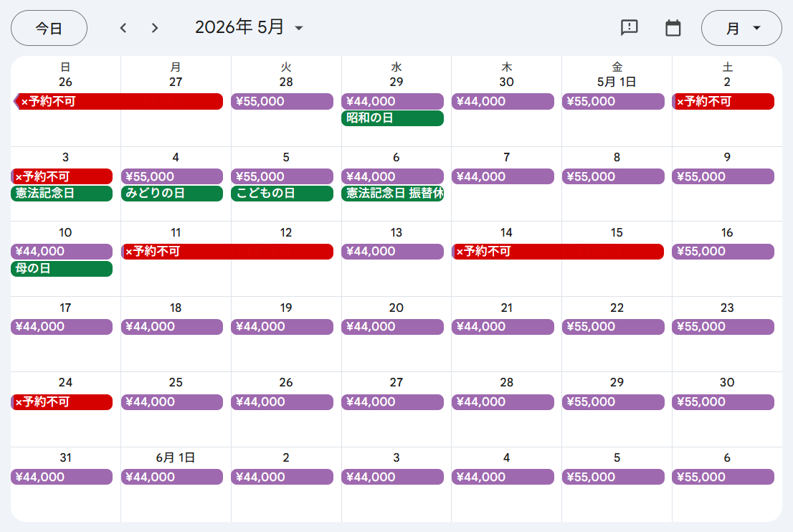The image size is (793, 532).
Task: Click the 母の日 event on May 10
Action: click(62, 269)
